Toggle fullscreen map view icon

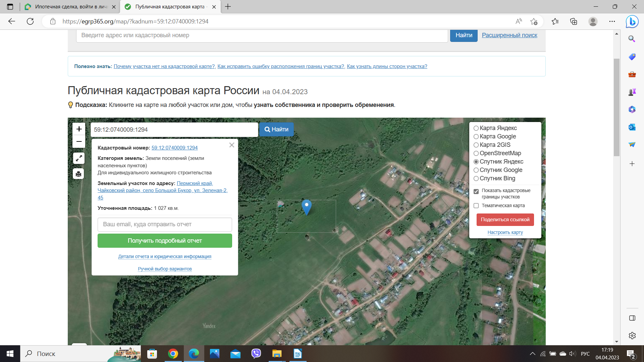pos(79,158)
